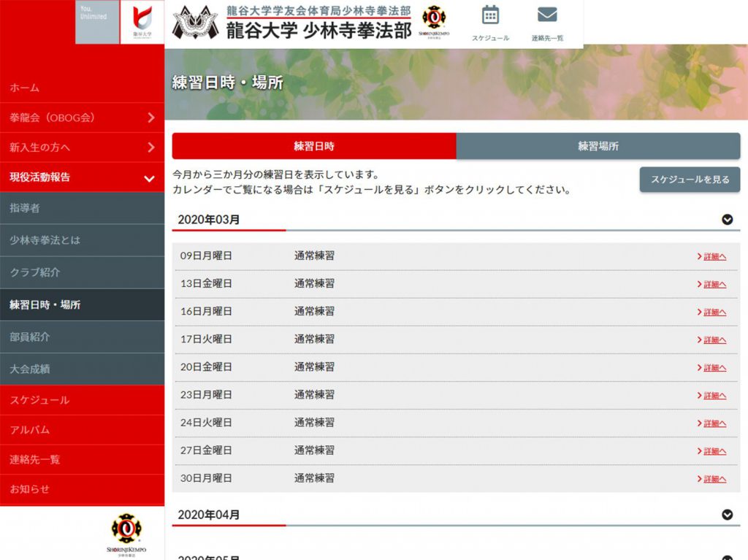
Task: Select 練習日時・場所 in sidebar submenu
Action: coord(82,304)
